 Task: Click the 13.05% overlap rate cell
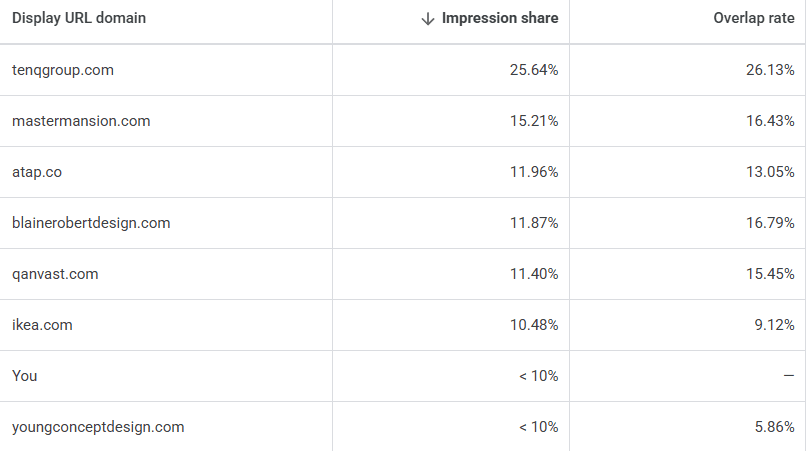pyautogui.click(x=770, y=172)
